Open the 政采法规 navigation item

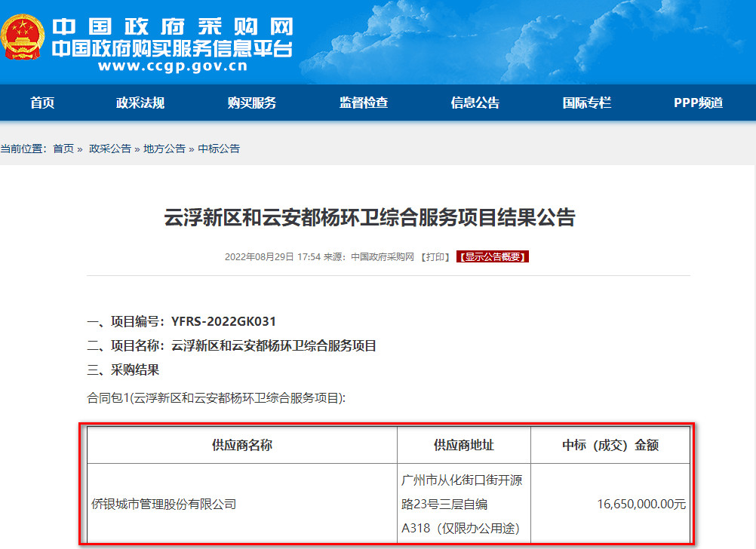tap(140, 103)
